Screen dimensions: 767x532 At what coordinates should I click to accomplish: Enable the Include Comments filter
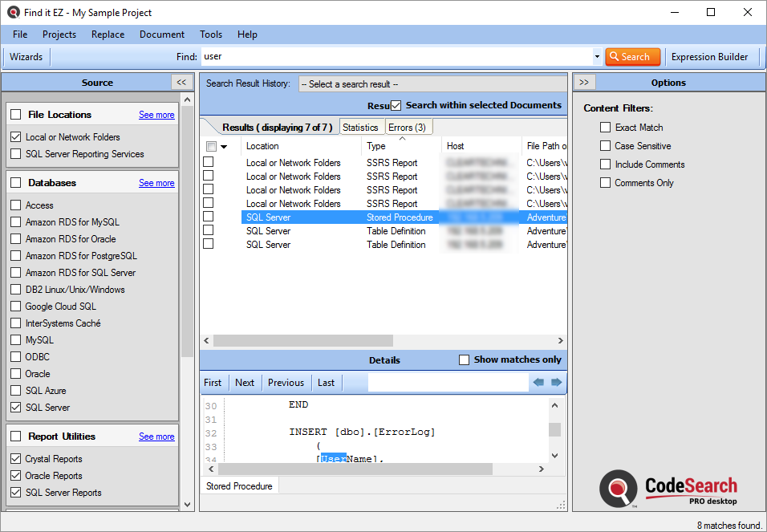(605, 164)
